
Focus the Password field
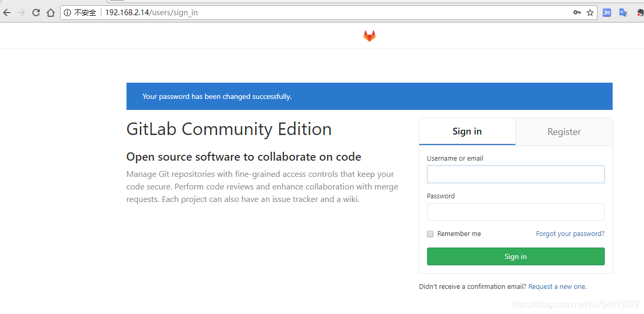point(516,212)
